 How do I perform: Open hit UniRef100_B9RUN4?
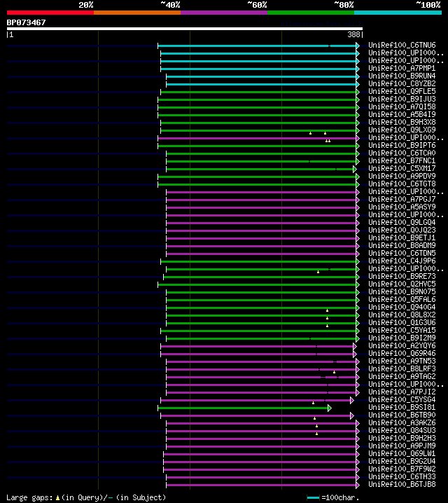coord(402,76)
